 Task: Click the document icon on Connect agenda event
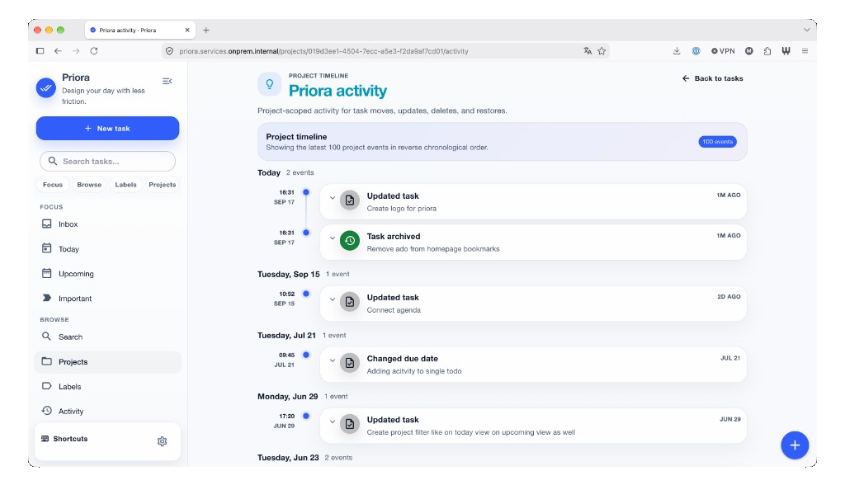click(x=350, y=302)
